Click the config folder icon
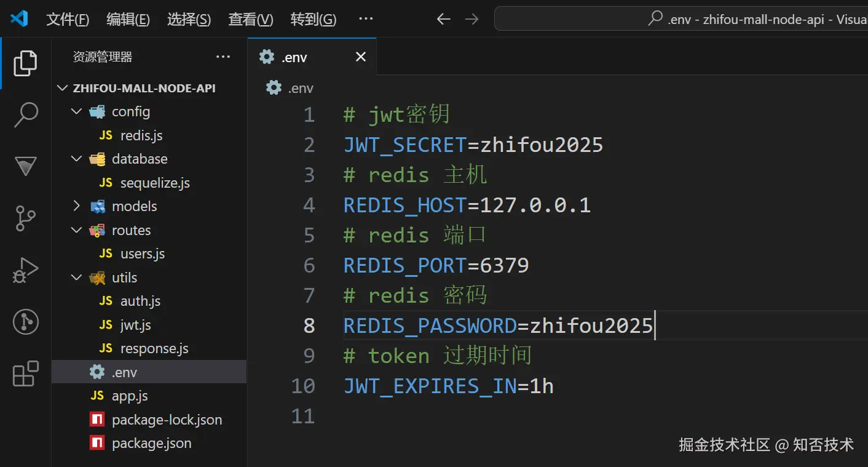The image size is (868, 467). pyautogui.click(x=97, y=111)
